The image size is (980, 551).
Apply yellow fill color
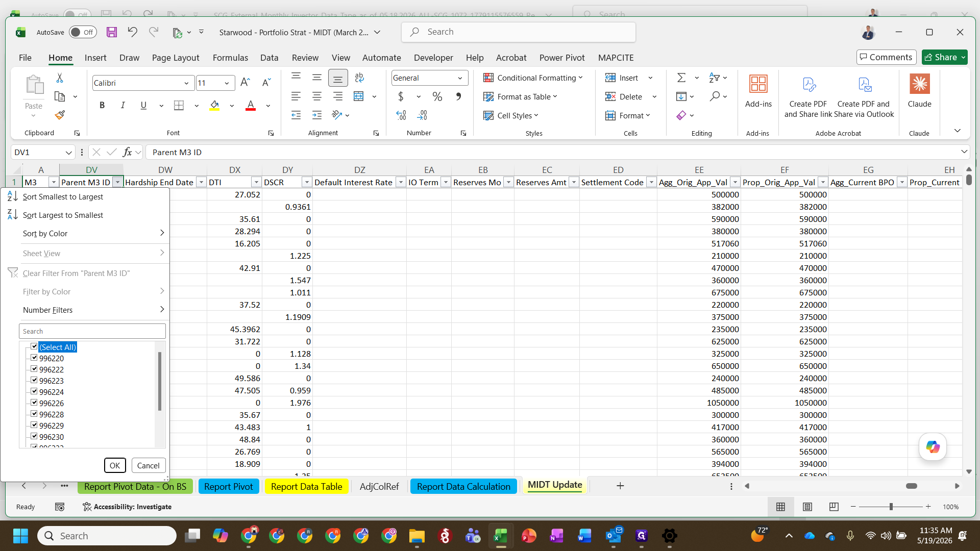click(214, 106)
